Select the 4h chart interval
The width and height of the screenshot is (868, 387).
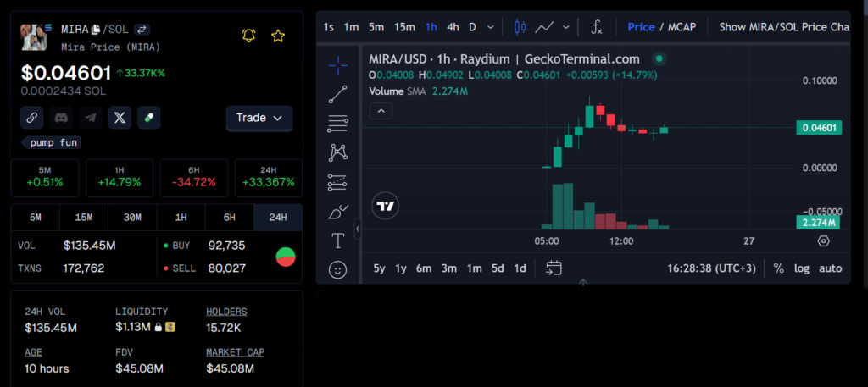453,27
